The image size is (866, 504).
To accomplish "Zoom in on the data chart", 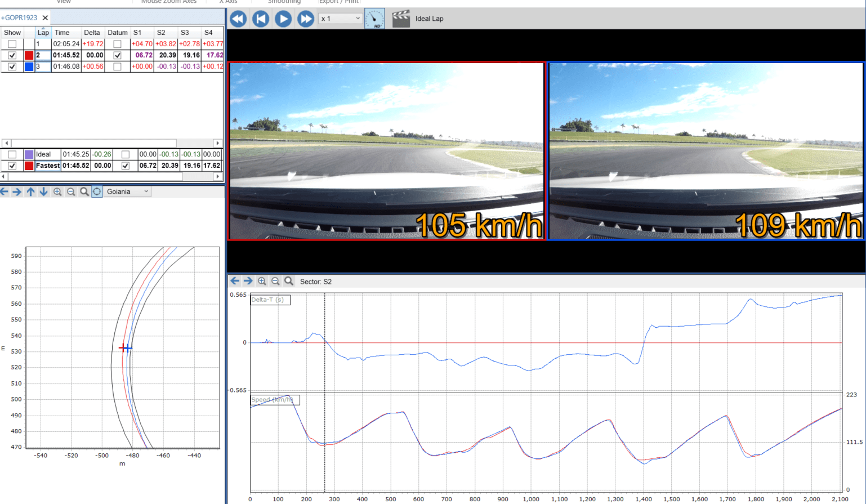I will (262, 281).
